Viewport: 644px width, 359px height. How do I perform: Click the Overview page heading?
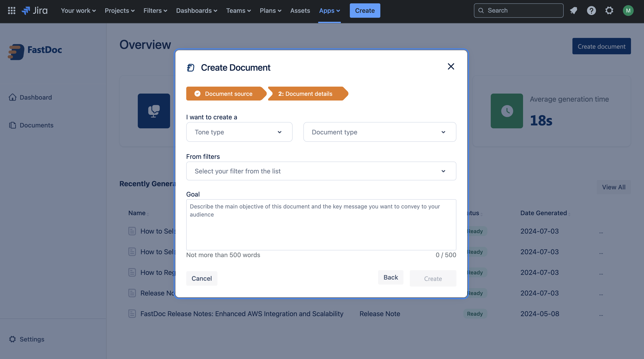click(x=145, y=44)
